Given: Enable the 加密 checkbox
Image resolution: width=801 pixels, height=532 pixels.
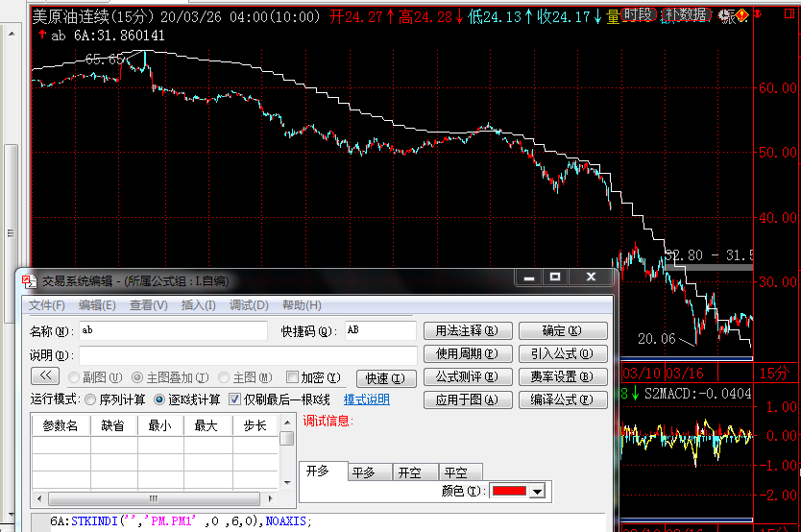Looking at the screenshot, I should 293,377.
